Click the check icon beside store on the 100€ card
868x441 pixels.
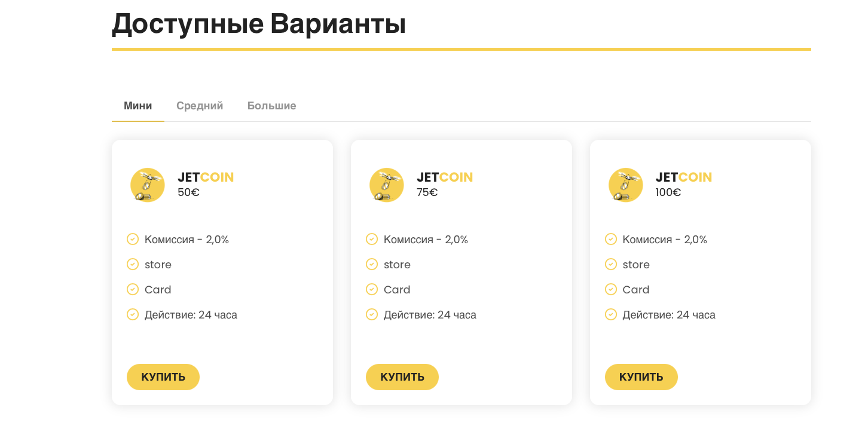(x=611, y=264)
